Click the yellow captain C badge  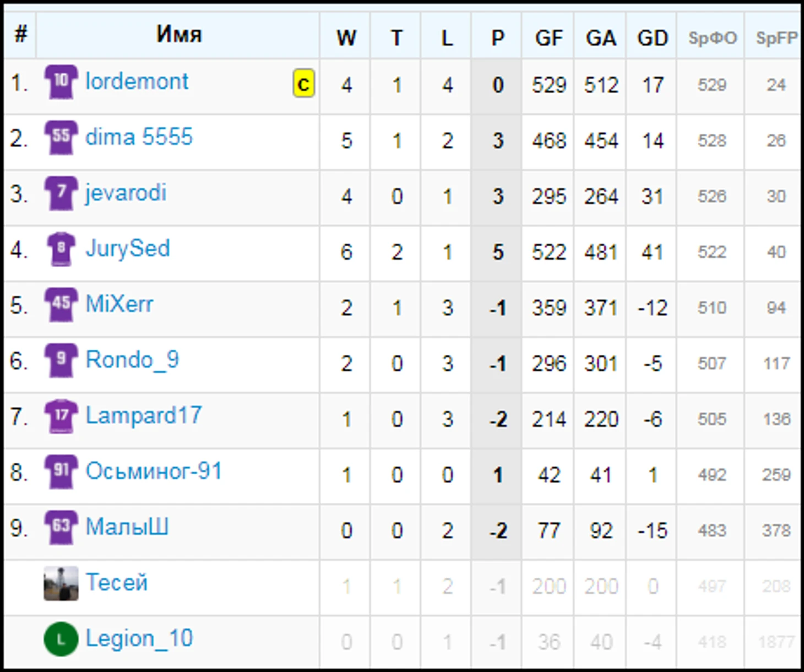303,84
